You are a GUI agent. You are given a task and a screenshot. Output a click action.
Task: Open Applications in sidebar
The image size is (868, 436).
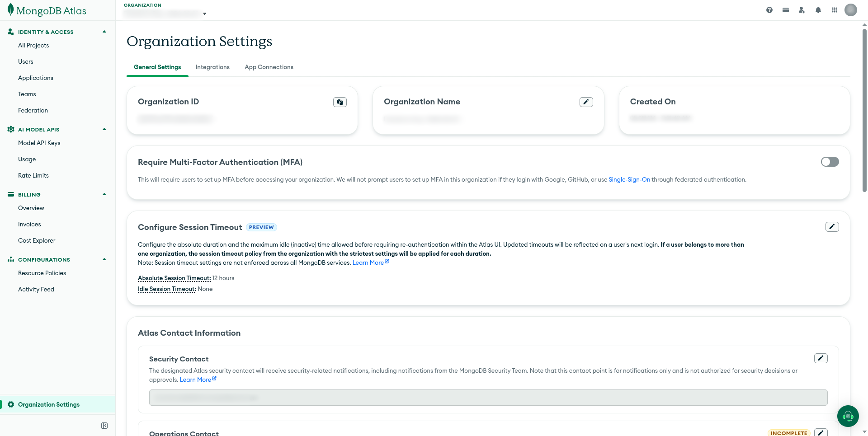[36, 78]
